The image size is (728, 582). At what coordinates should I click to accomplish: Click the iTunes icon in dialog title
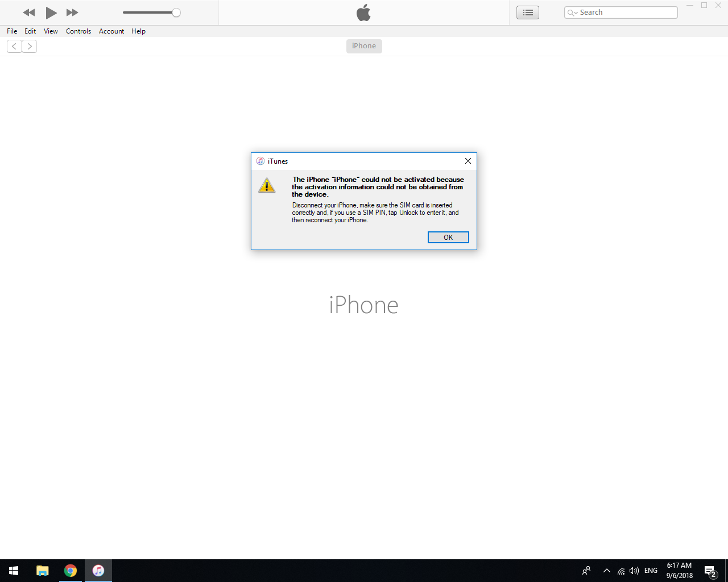(260, 161)
